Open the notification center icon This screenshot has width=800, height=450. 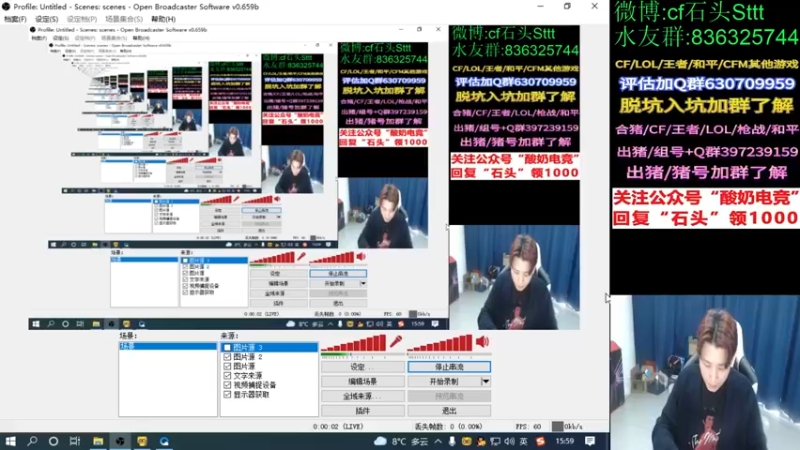[590, 441]
